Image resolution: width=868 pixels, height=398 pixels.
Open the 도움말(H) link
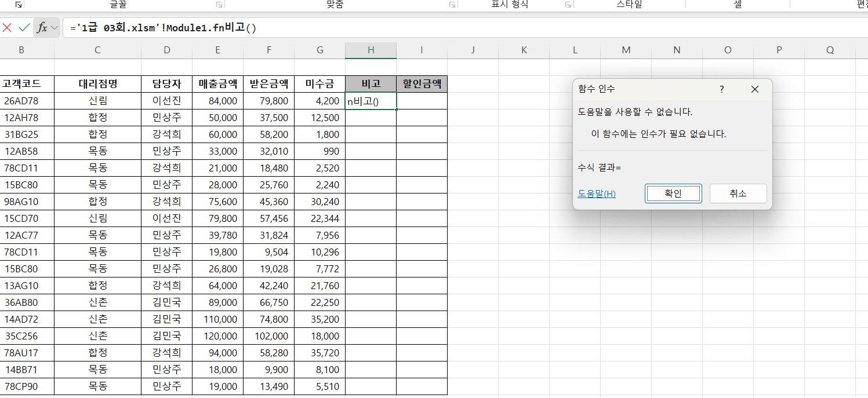coord(597,193)
